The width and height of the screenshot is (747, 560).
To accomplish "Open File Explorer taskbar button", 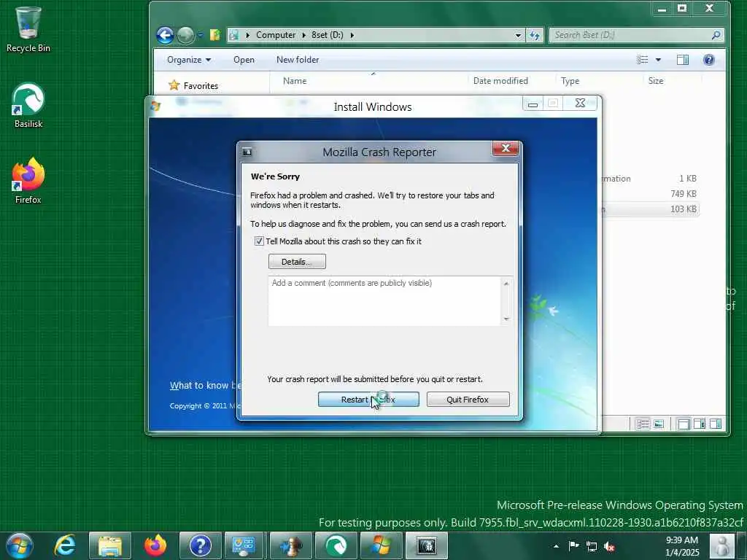I will (110, 545).
